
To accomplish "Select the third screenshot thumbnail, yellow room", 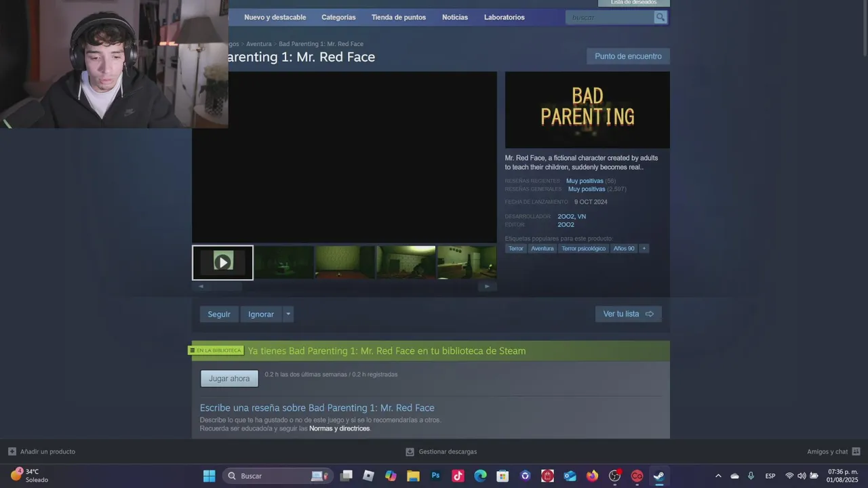I will pos(344,262).
